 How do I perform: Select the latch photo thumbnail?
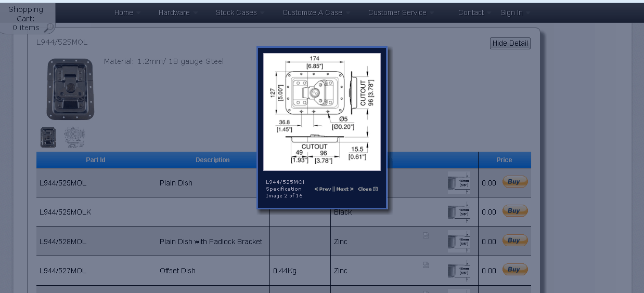click(x=48, y=138)
